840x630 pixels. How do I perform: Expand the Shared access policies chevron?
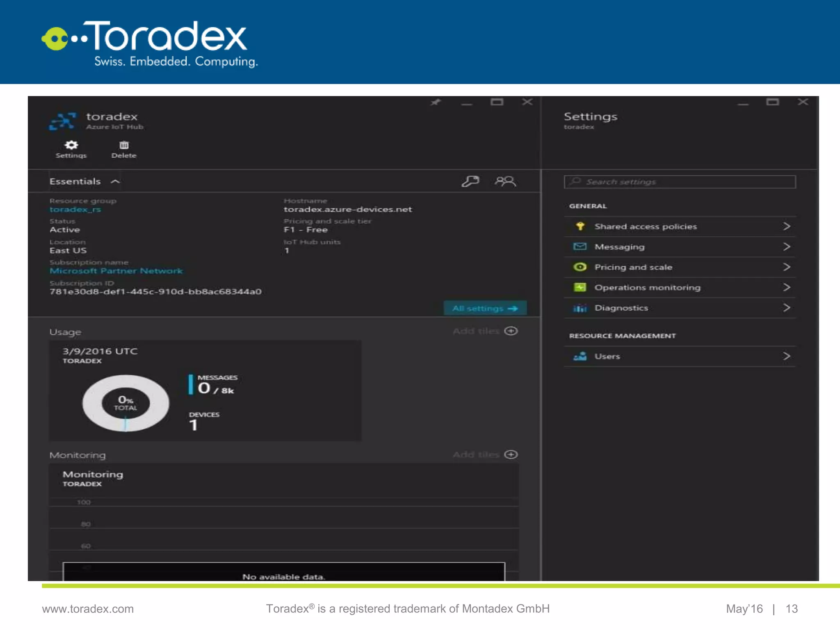click(786, 226)
